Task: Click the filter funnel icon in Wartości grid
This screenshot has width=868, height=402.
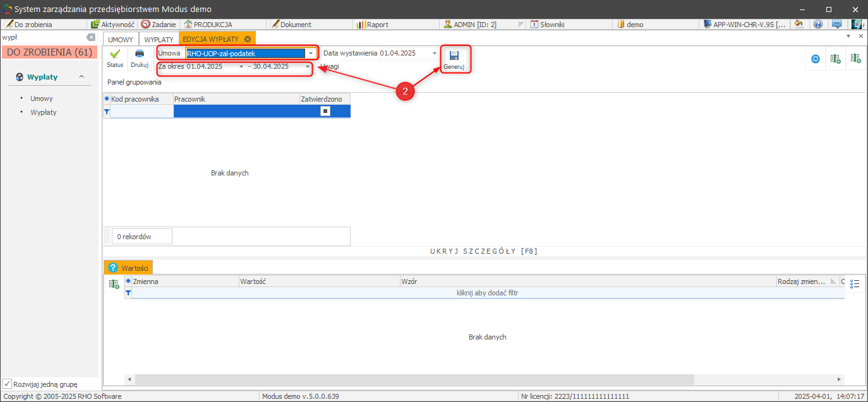Action: click(x=128, y=293)
